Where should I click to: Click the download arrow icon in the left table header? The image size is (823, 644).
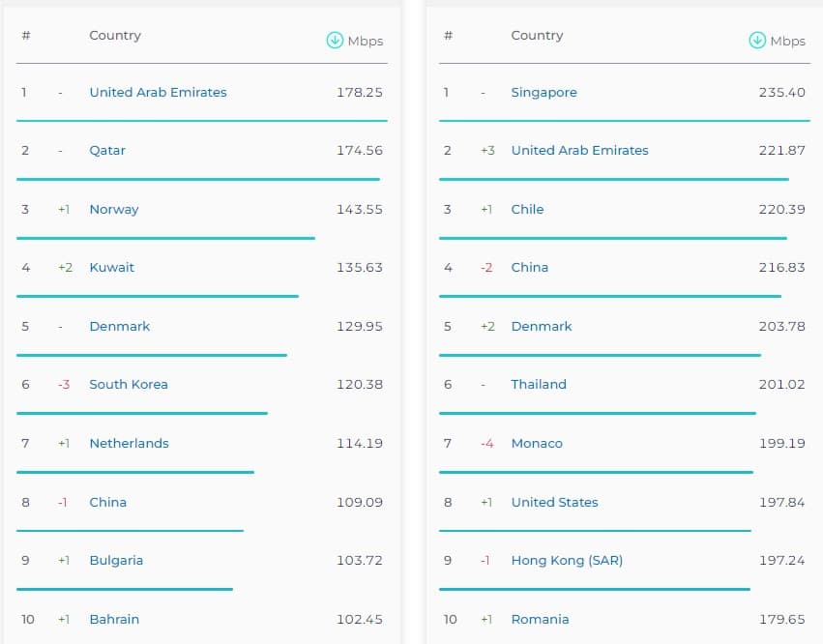(335, 41)
